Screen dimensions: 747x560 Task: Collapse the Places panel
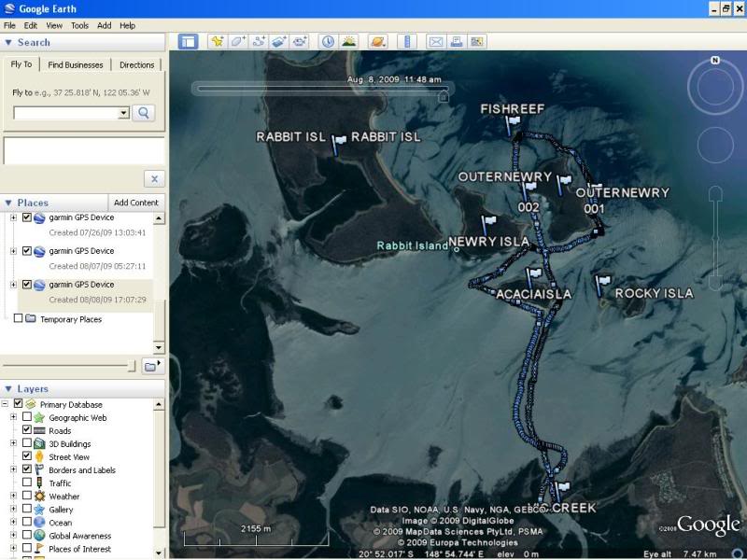8,203
